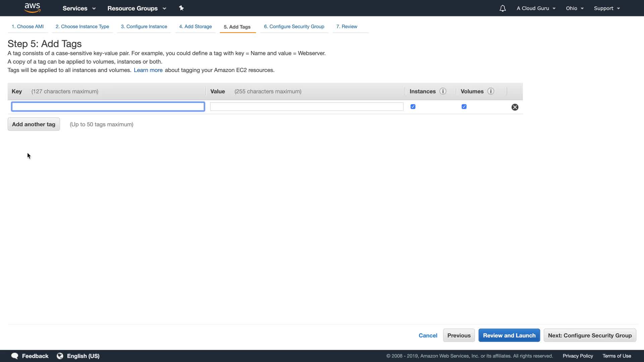Click the Review and Launch button
This screenshot has width=644, height=362.
click(509, 335)
